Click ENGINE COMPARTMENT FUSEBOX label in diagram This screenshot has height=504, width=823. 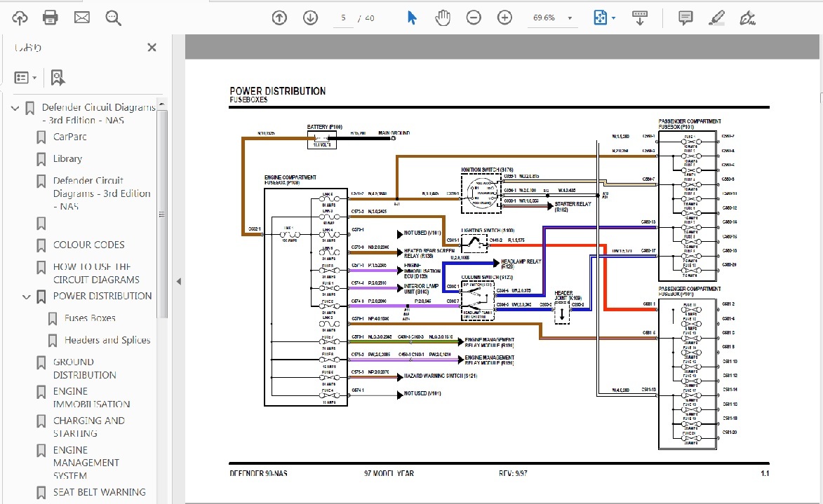[x=290, y=180]
